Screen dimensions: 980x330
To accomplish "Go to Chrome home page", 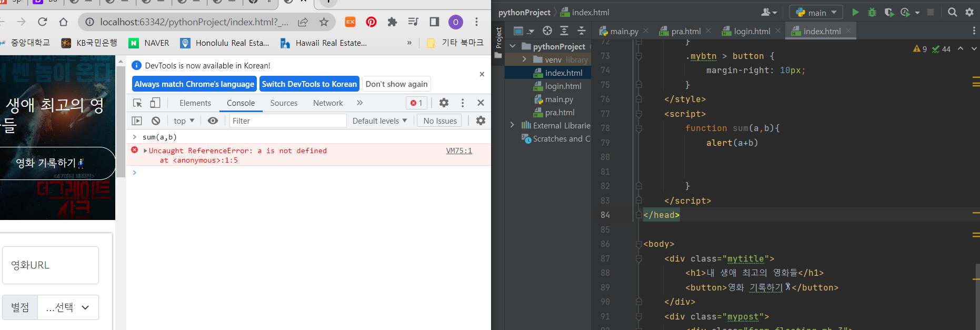I will 63,22.
